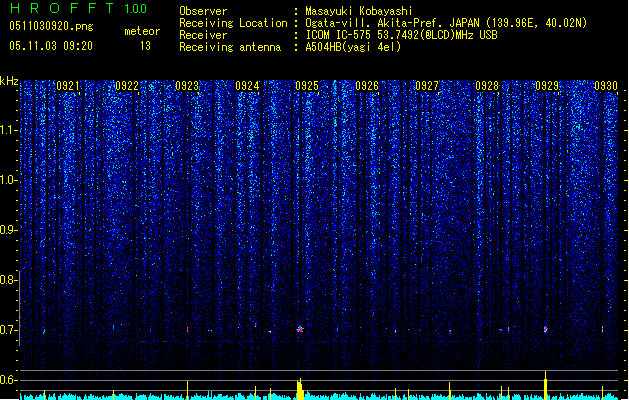Viewport: 629px width, 400px height.
Task: Click the kHz axis unit label
Action: [x=9, y=81]
